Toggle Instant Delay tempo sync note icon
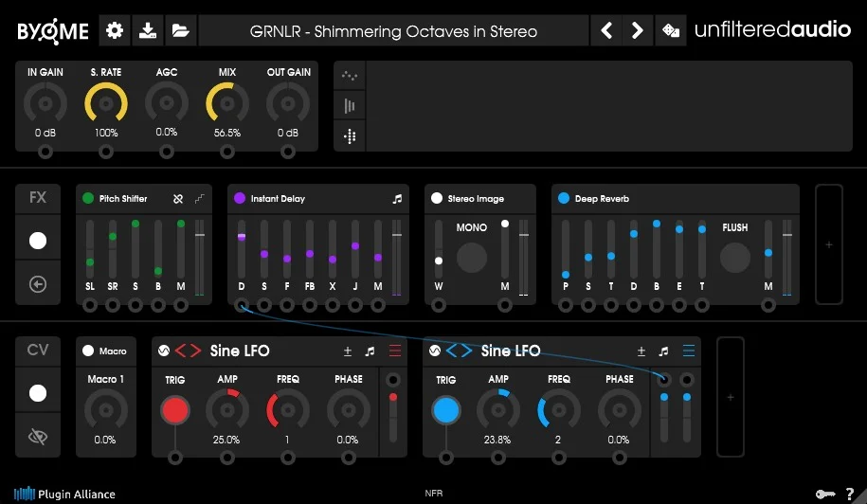Image resolution: width=867 pixels, height=504 pixels. coord(397,198)
